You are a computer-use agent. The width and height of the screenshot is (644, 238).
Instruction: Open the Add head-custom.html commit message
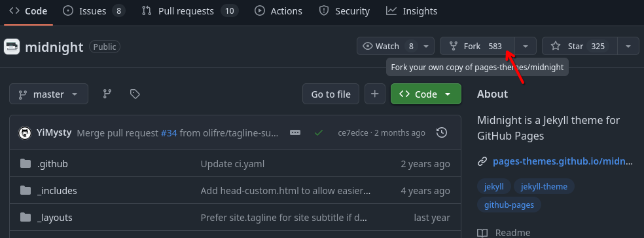286,191
